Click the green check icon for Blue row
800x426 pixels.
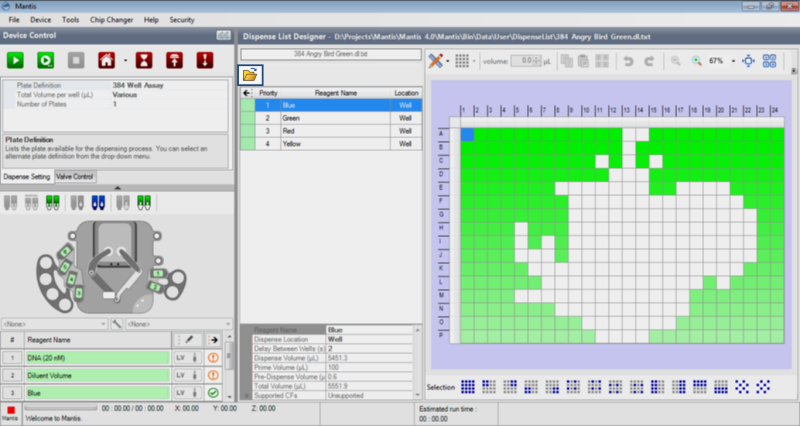213,393
